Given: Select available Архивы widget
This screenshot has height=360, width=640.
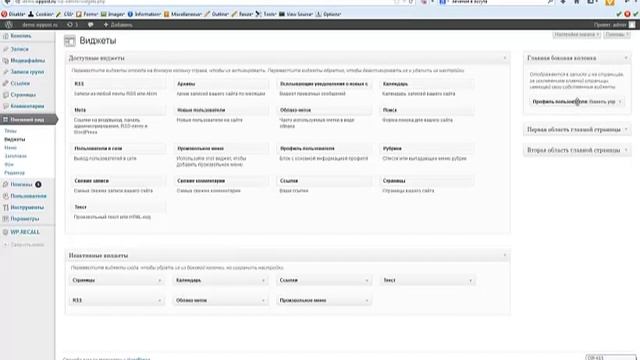Looking at the screenshot, I should pyautogui.click(x=222, y=84).
